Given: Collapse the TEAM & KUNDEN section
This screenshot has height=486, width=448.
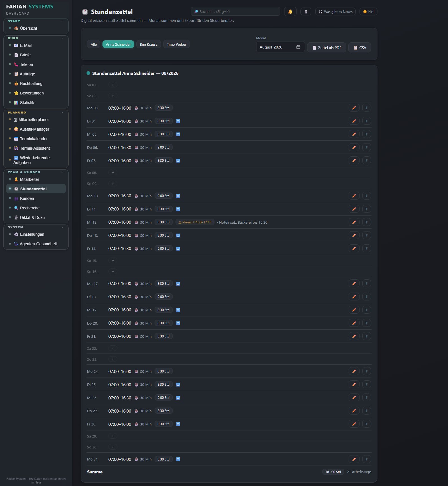Looking at the screenshot, I should pos(62,172).
